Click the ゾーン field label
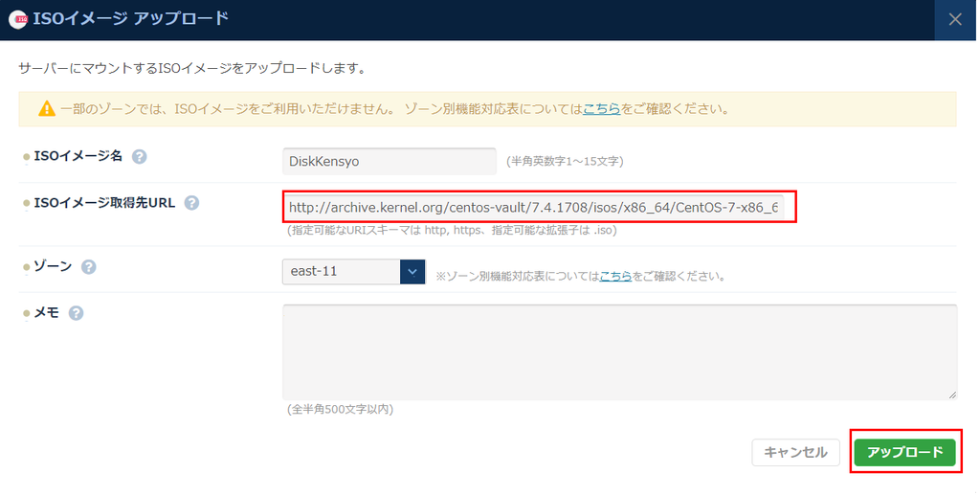The image size is (980, 496). click(53, 267)
